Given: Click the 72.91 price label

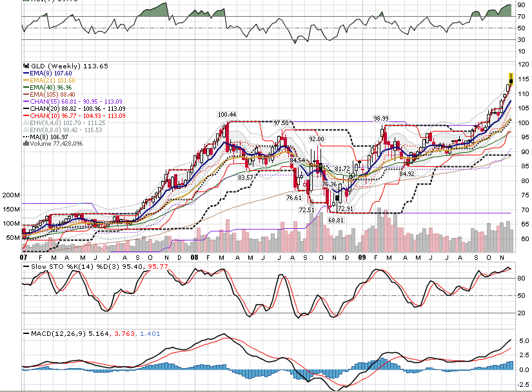Looking at the screenshot, I should click(x=346, y=208).
